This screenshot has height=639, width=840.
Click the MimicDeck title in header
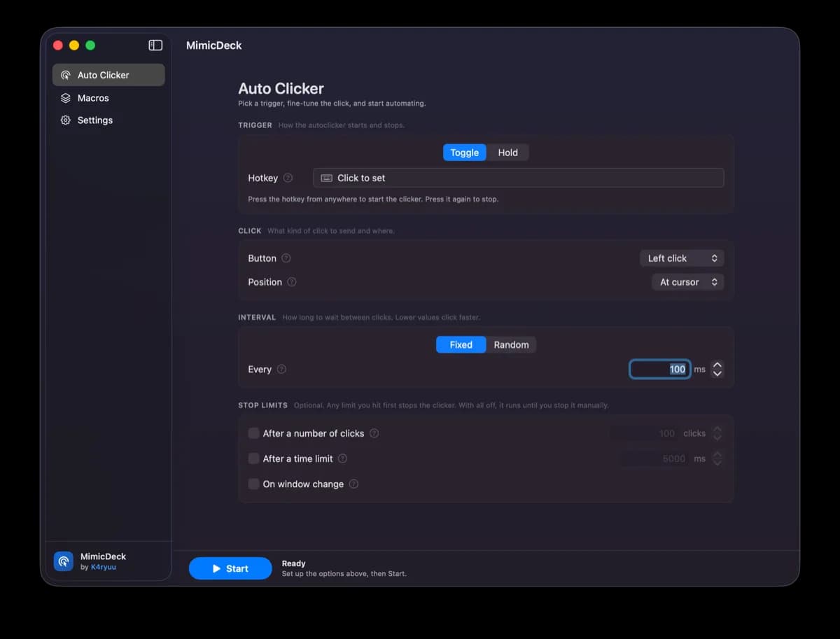click(214, 45)
